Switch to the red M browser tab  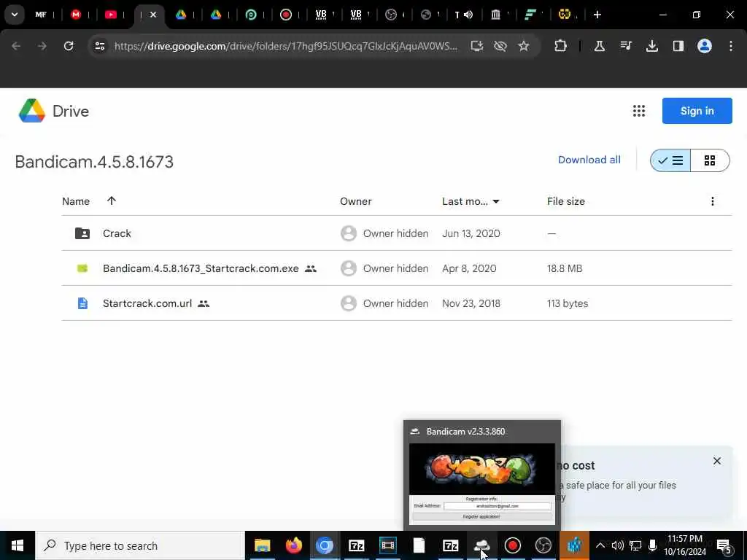point(76,15)
